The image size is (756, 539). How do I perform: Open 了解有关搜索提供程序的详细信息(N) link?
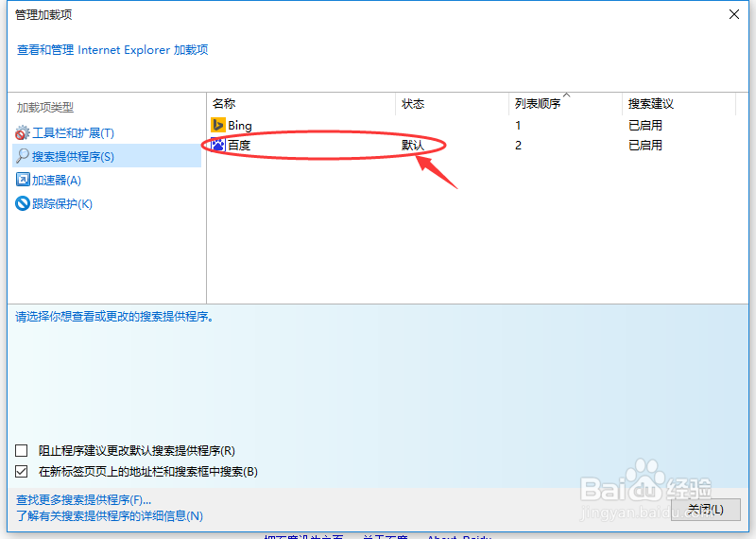pos(110,516)
